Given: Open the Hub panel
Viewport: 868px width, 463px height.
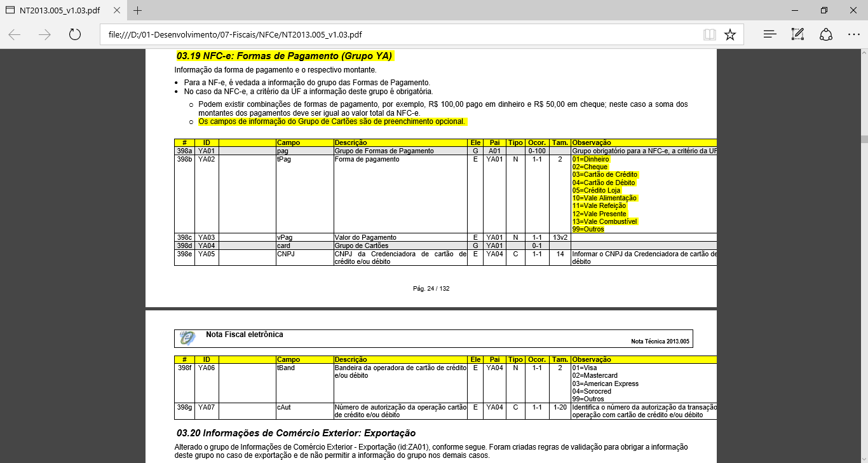Looking at the screenshot, I should pyautogui.click(x=770, y=34).
